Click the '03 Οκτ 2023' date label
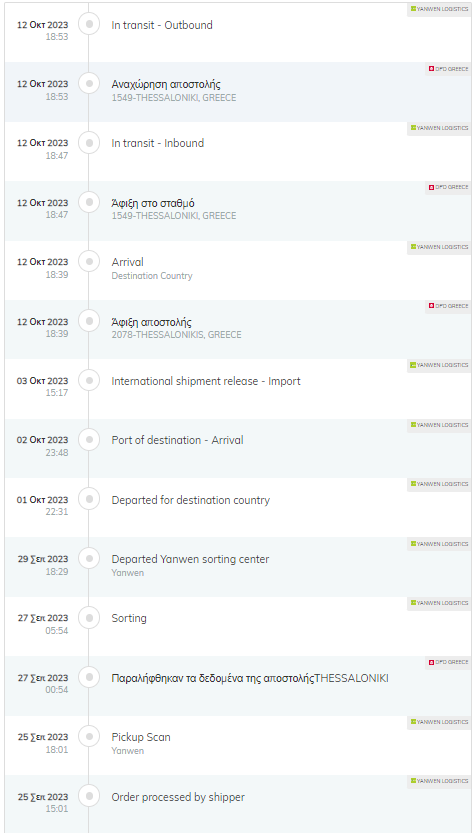Image resolution: width=472 pixels, height=833 pixels. 43,381
